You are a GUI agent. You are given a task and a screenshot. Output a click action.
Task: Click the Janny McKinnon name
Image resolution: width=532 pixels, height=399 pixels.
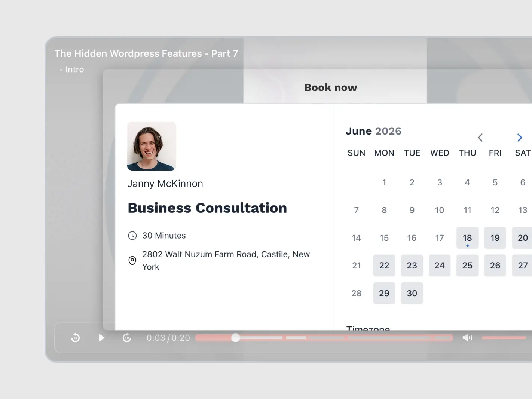tap(165, 184)
